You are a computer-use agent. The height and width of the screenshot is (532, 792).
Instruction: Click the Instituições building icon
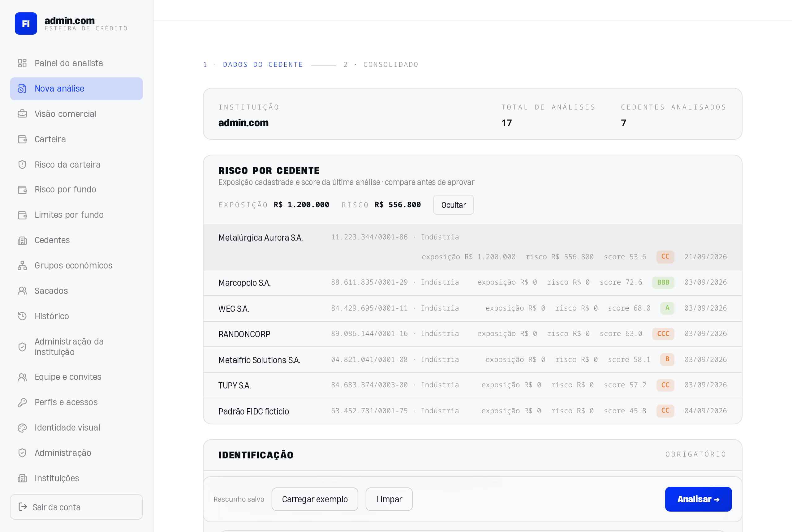[x=22, y=478]
